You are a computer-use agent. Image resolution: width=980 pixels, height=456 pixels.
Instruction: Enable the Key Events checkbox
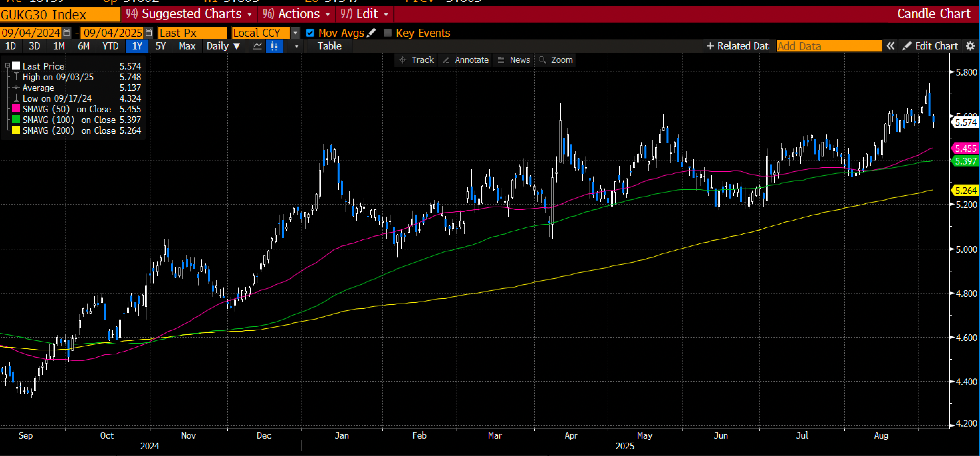click(388, 33)
